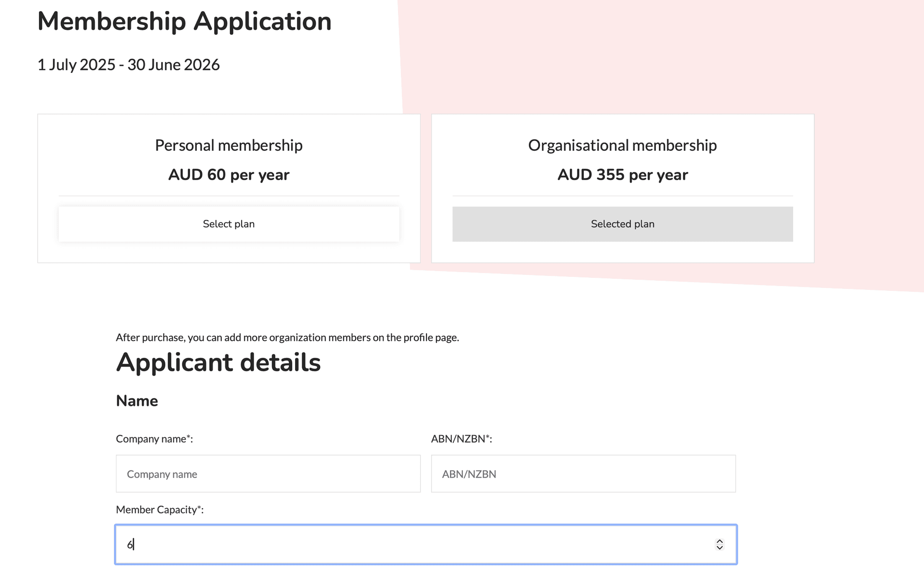Click the ABN/NZBN input field
The image size is (924, 575).
(x=583, y=473)
